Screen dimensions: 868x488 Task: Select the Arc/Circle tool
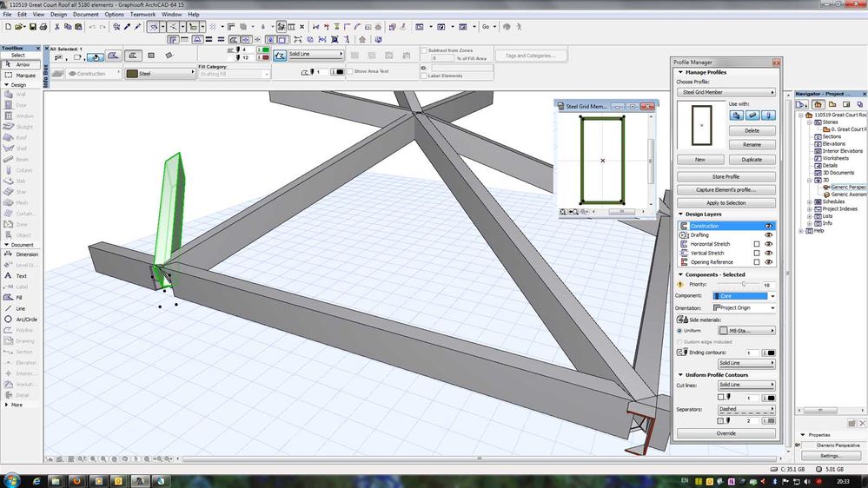[x=22, y=320]
